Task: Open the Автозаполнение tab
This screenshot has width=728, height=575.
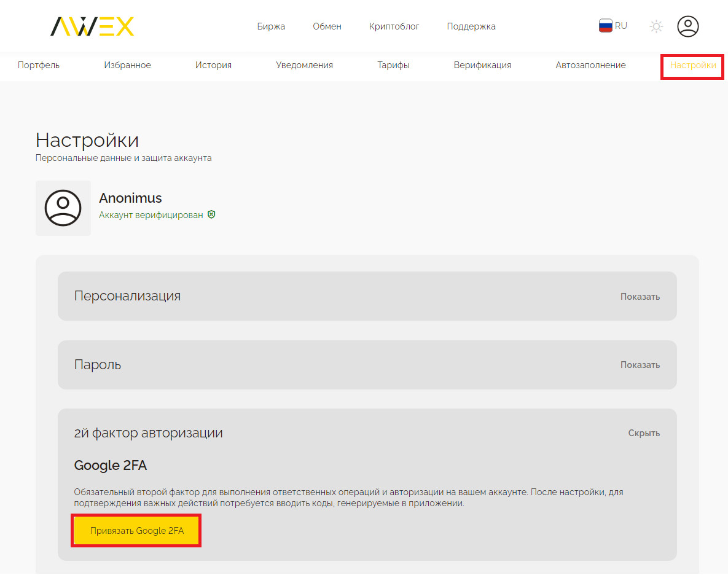Action: click(x=590, y=65)
